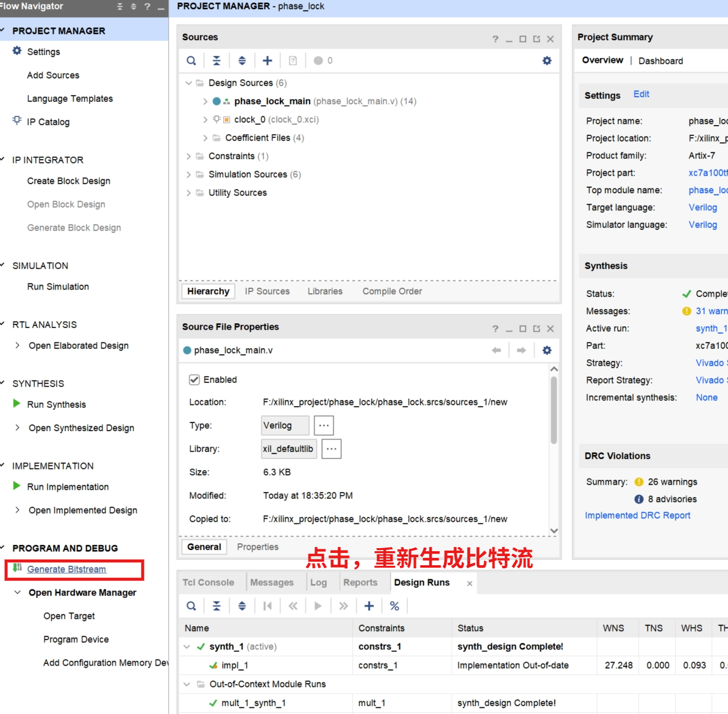Create a new run with the plus icon
This screenshot has width=728, height=714.
point(369,606)
